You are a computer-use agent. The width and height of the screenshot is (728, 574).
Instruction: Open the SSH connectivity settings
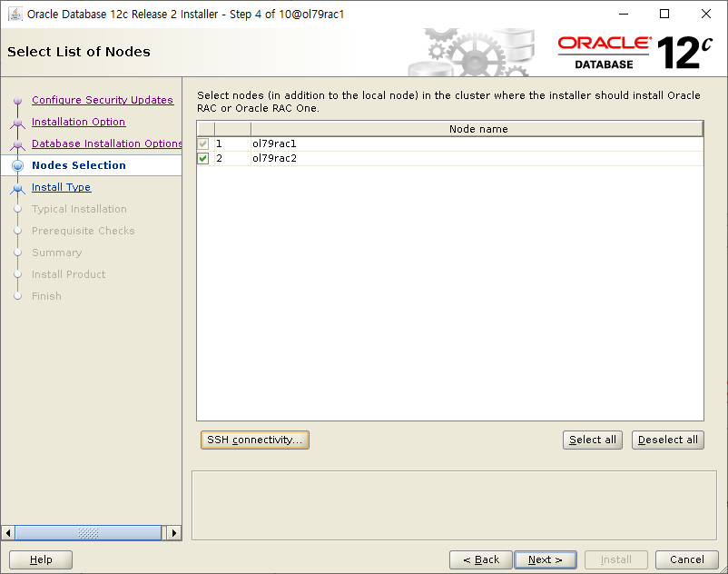pyautogui.click(x=255, y=440)
